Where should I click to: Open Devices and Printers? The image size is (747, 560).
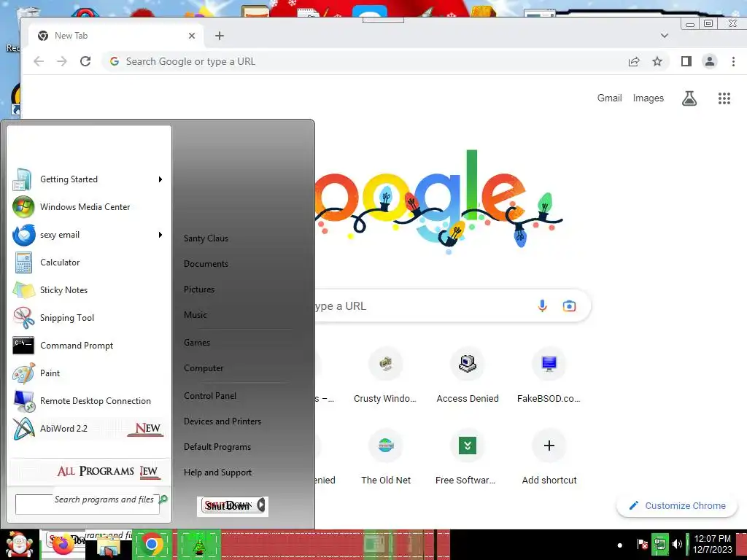[222, 421]
